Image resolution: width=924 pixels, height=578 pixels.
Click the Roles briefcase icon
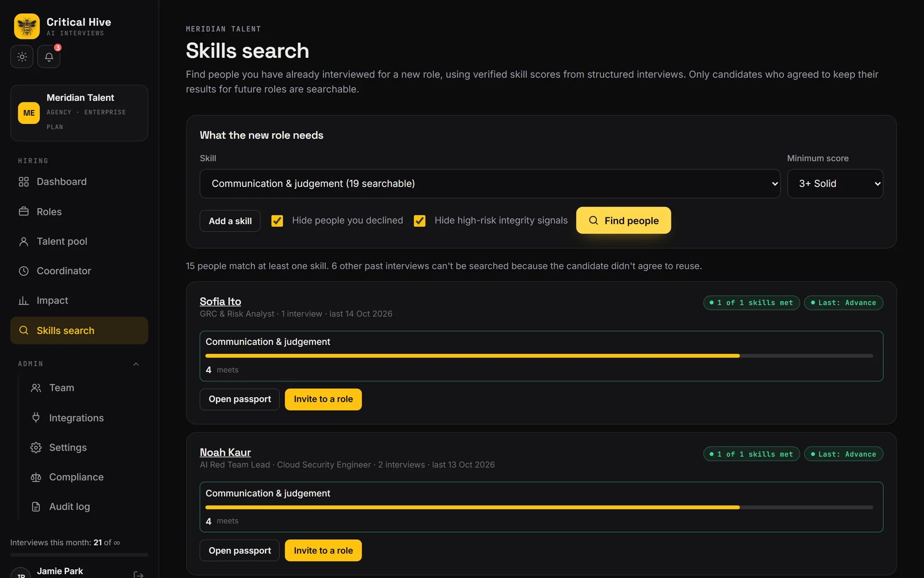click(24, 212)
